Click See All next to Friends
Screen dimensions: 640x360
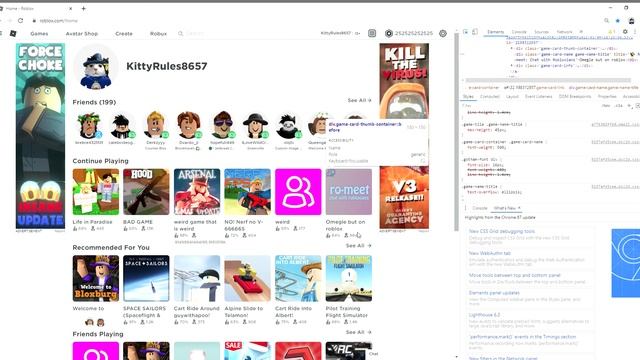(359, 100)
